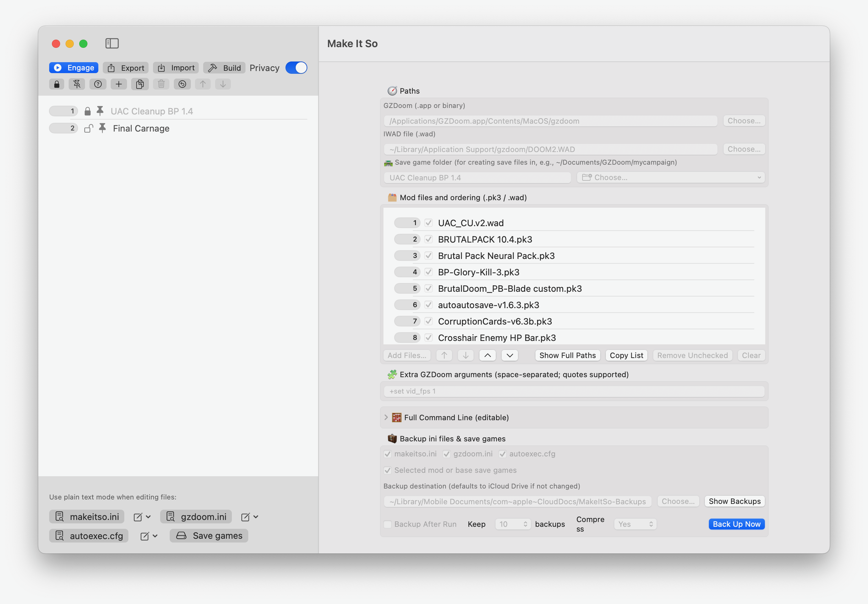Toggle BP-Glory-Kill-3.pk3 checkbox
868x604 pixels.
click(428, 272)
